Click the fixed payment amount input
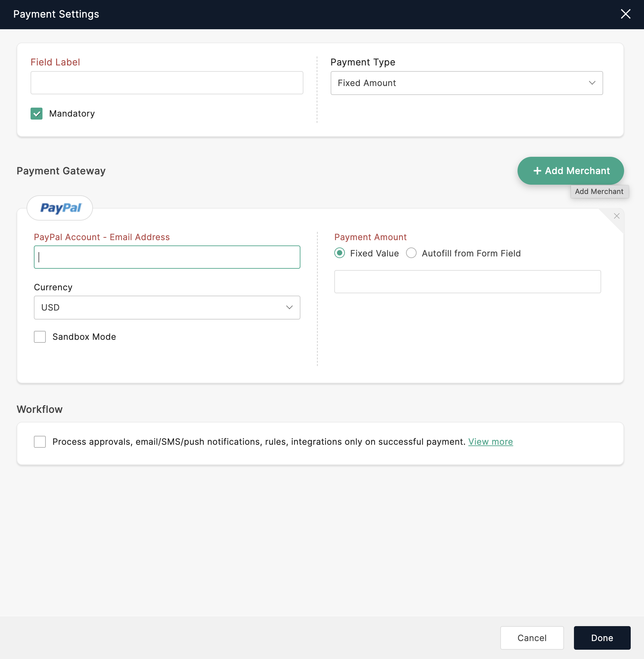Viewport: 644px width, 659px height. click(467, 282)
